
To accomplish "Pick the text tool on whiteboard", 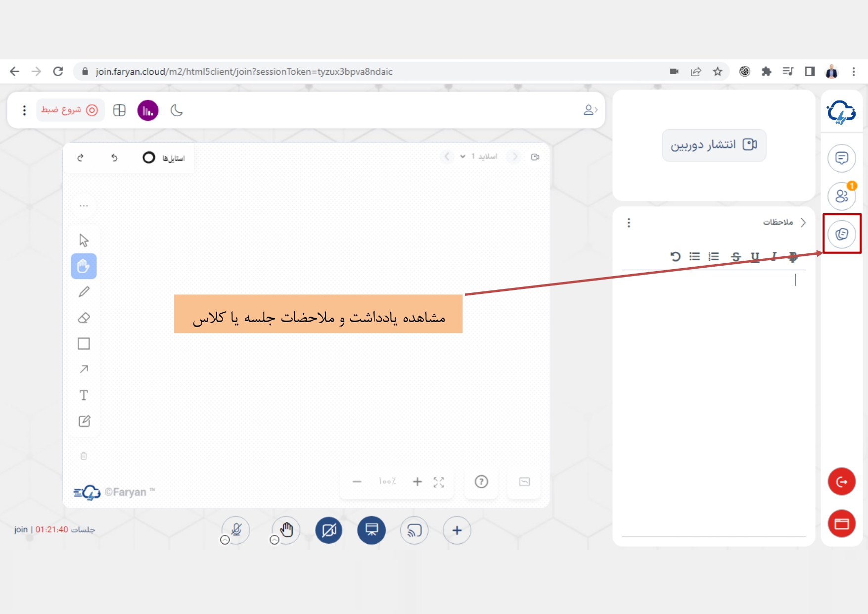I will (x=84, y=395).
